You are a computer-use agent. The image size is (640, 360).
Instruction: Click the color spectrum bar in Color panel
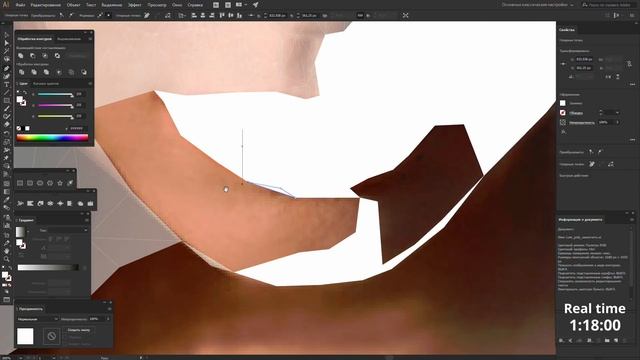tap(52, 138)
